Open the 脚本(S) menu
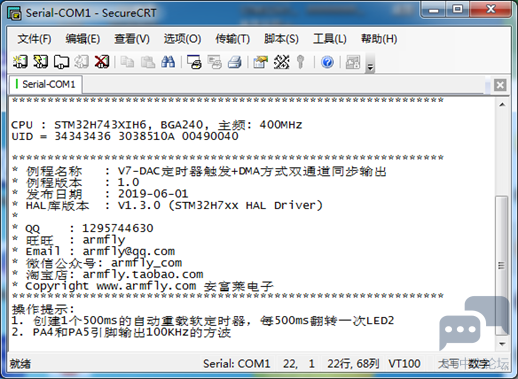This screenshot has width=518, height=379. pos(281,39)
